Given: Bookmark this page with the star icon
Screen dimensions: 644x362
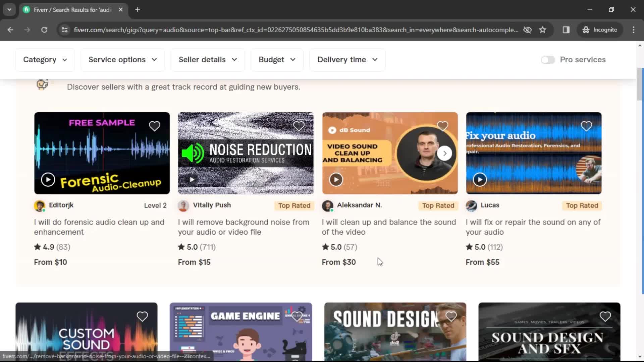Looking at the screenshot, I should 542,30.
